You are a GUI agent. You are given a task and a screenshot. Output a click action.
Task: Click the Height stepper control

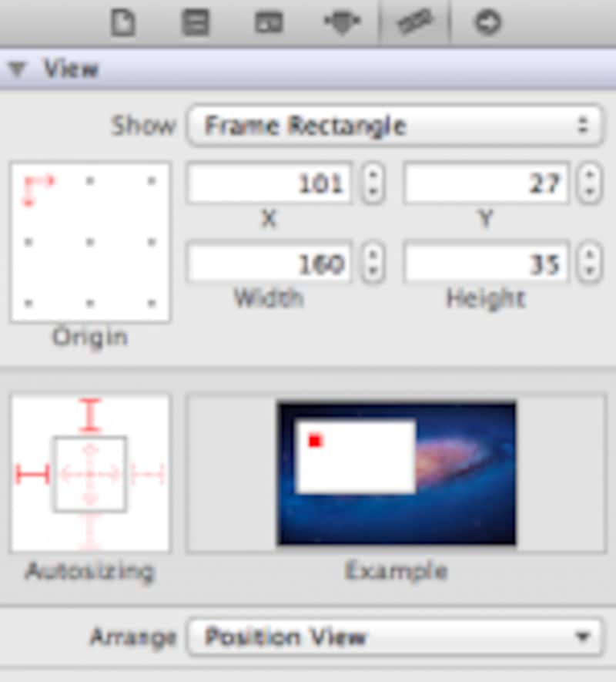click(x=589, y=264)
